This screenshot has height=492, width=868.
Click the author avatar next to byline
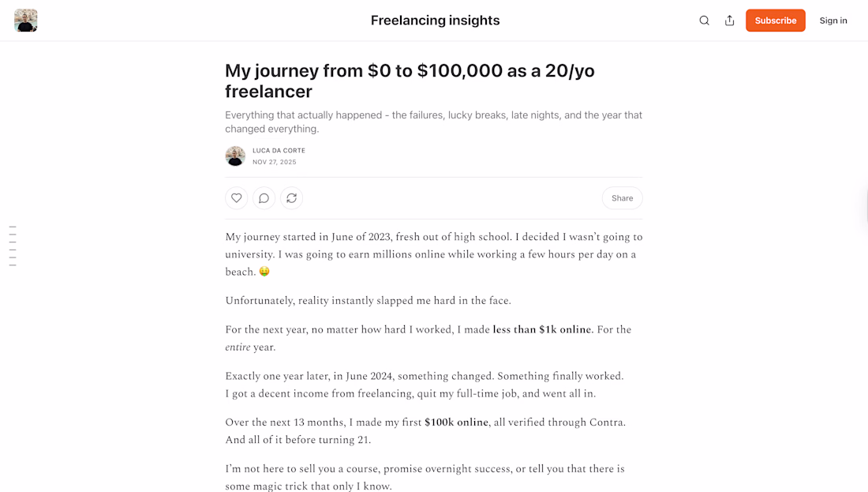[x=235, y=156]
